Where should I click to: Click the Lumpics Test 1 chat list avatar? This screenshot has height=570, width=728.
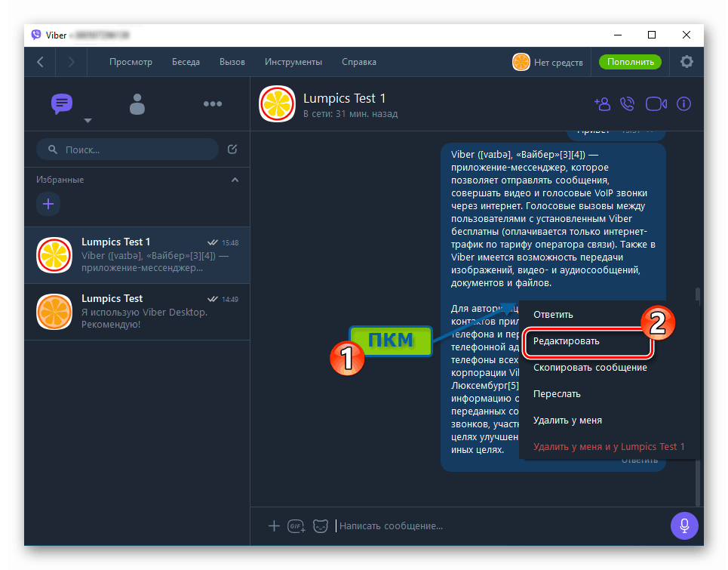(x=54, y=255)
